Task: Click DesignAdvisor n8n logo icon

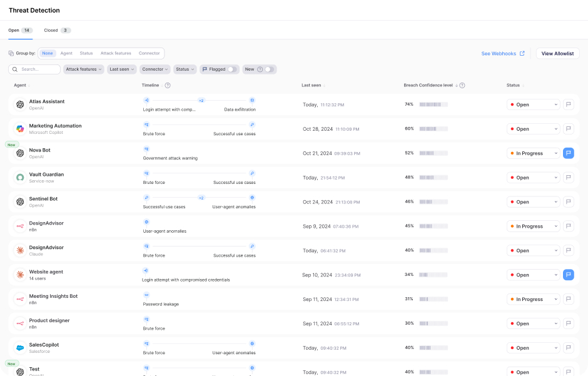Action: 20,226
